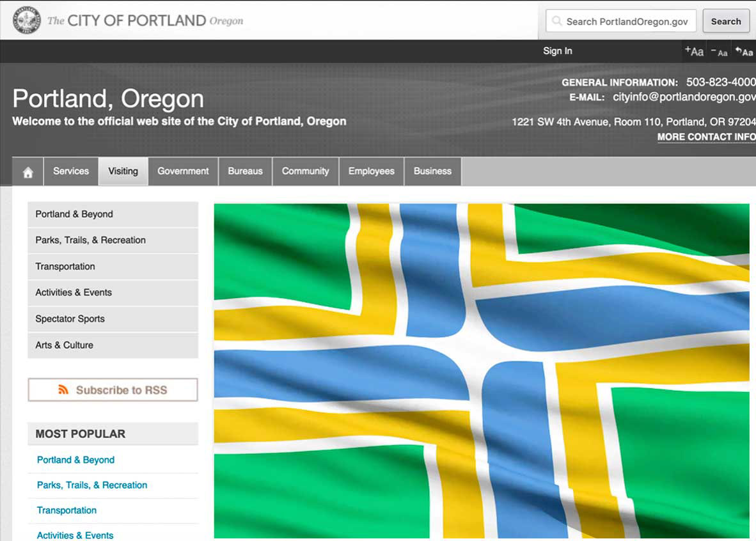Viewport: 756px width, 541px height.
Task: Select Transportation in the sidebar menu
Action: (x=113, y=267)
